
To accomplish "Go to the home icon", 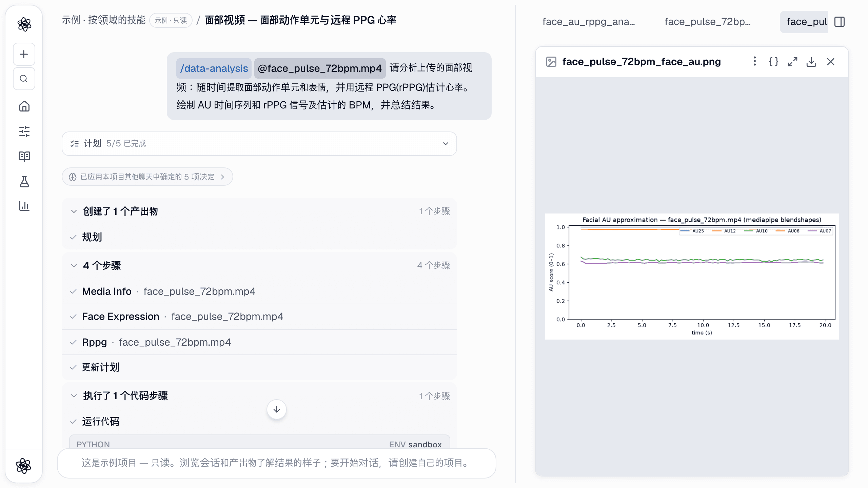I will pyautogui.click(x=24, y=106).
